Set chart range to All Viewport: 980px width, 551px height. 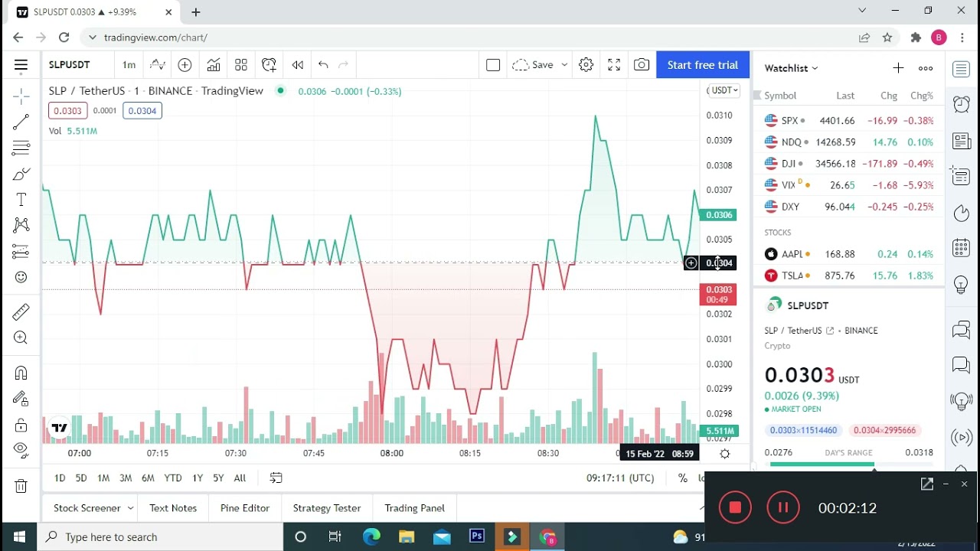click(x=240, y=478)
